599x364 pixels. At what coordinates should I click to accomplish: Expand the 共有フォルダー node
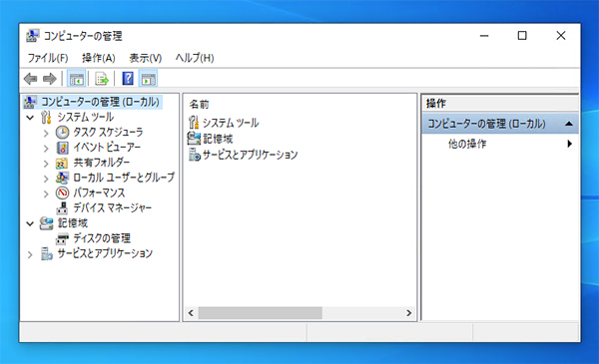(x=46, y=164)
